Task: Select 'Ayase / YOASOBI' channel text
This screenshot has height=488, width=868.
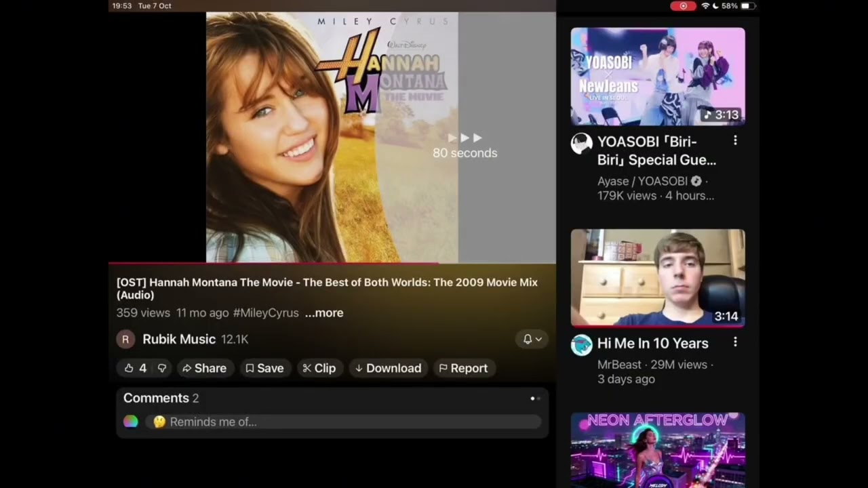Action: pos(642,181)
